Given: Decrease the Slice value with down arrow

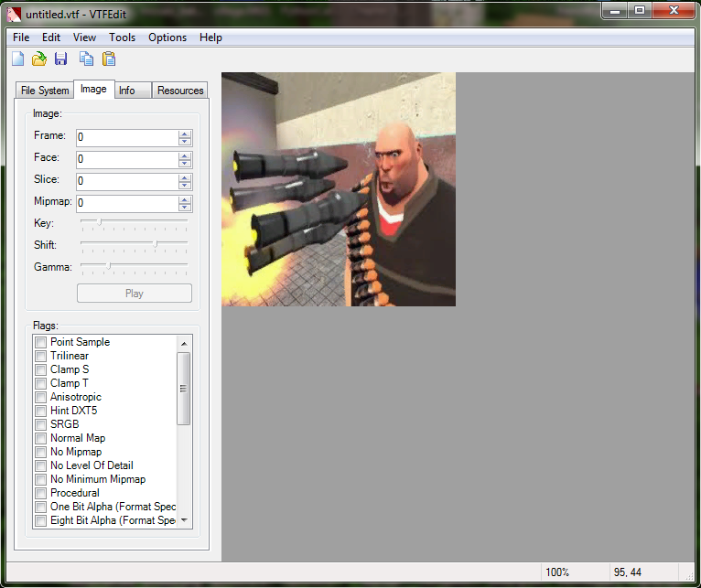Looking at the screenshot, I should 185,186.
